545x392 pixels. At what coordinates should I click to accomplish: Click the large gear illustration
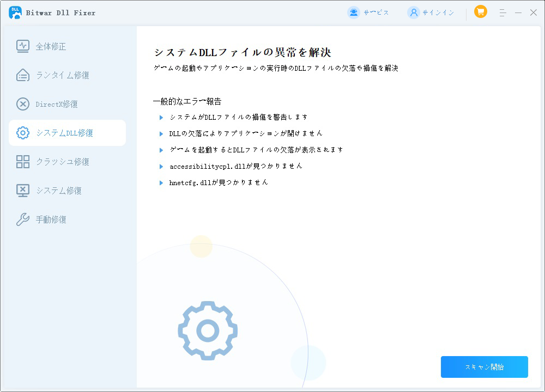click(x=208, y=330)
